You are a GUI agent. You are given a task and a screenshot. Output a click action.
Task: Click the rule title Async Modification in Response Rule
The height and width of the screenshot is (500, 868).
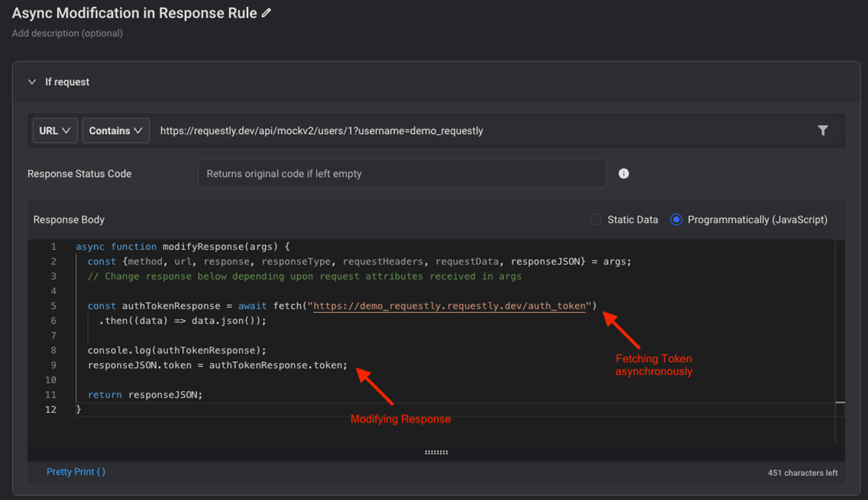pyautogui.click(x=133, y=12)
